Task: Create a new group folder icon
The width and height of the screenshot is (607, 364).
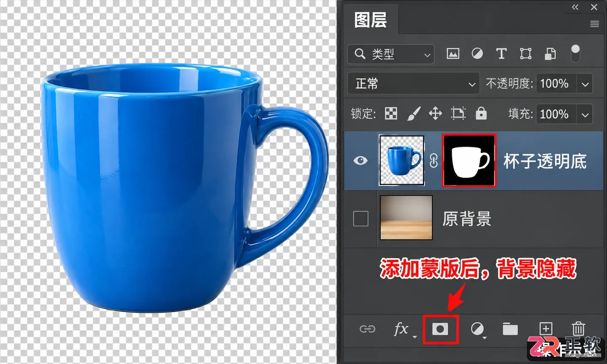Action: point(510,329)
